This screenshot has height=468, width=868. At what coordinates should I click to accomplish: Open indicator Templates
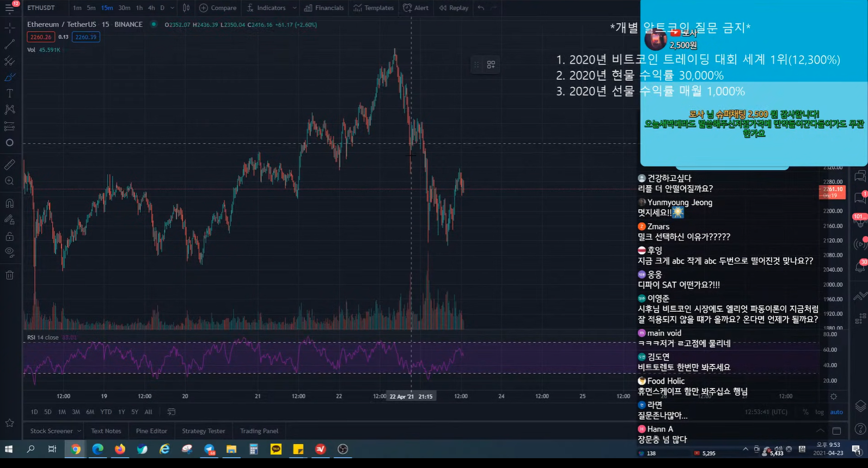tap(374, 8)
